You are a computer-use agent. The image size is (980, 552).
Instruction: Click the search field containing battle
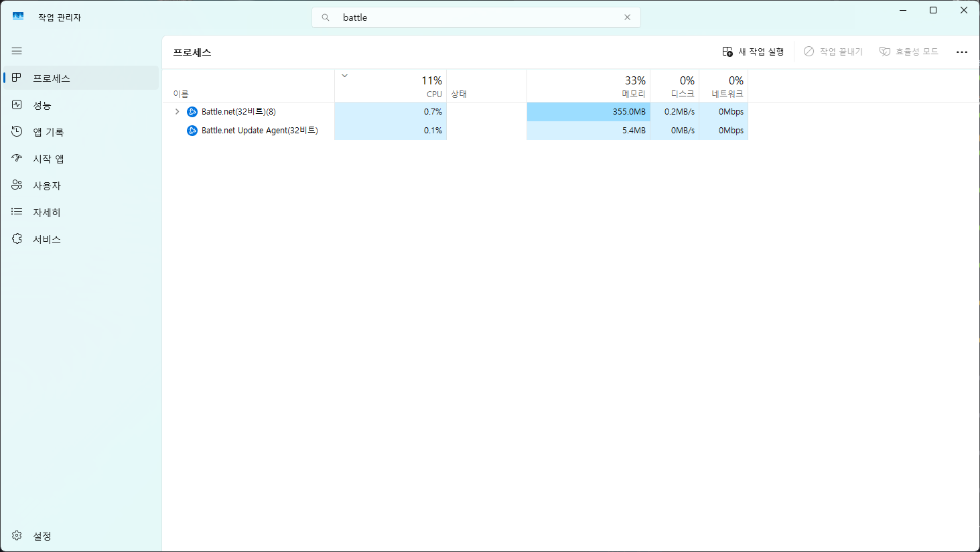point(476,17)
